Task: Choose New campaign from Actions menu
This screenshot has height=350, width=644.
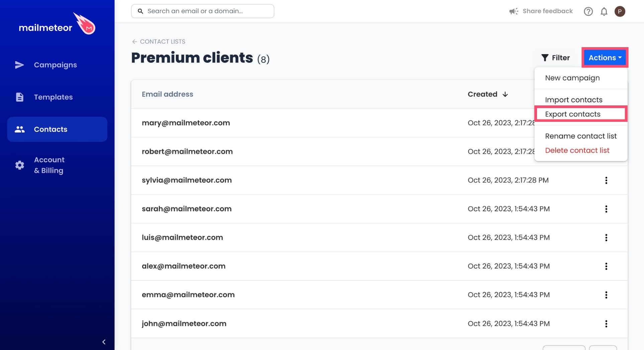Action: pos(572,78)
